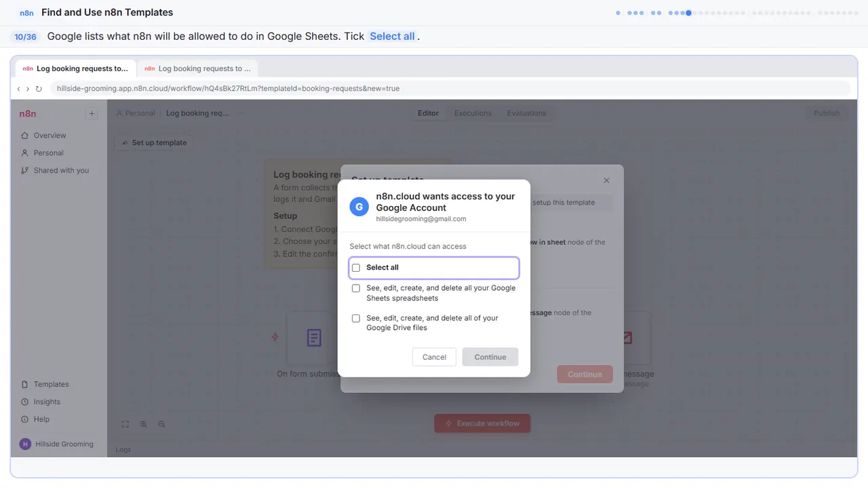This screenshot has height=488, width=868.
Task: Click the Execute workflow button
Action: tap(482, 424)
